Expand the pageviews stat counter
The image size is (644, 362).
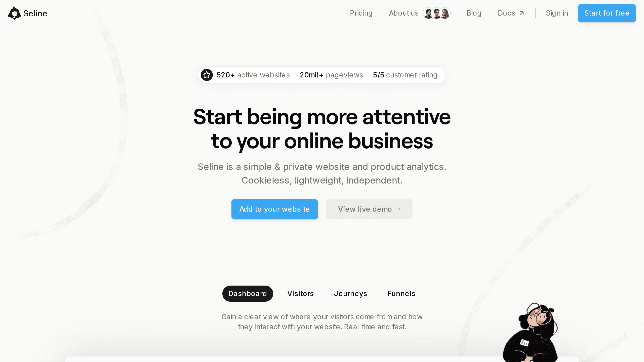point(331,75)
